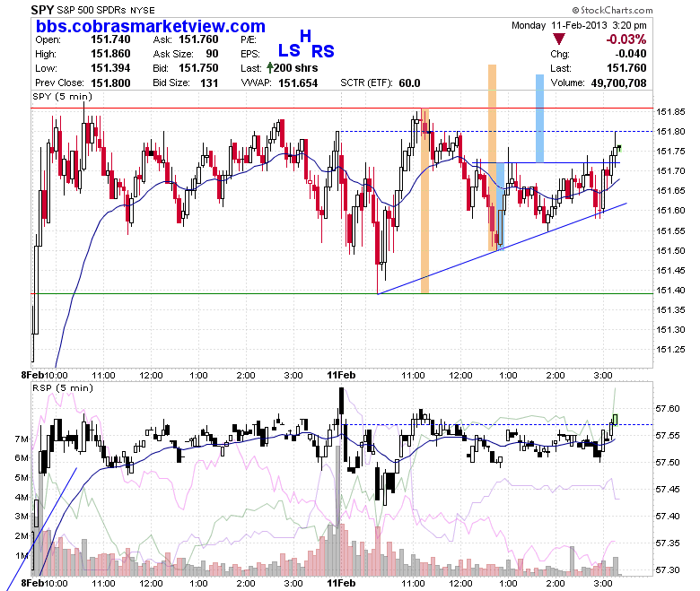Click the Chg value -0.040
Viewport: 700px width, 591px height.
pyautogui.click(x=630, y=54)
